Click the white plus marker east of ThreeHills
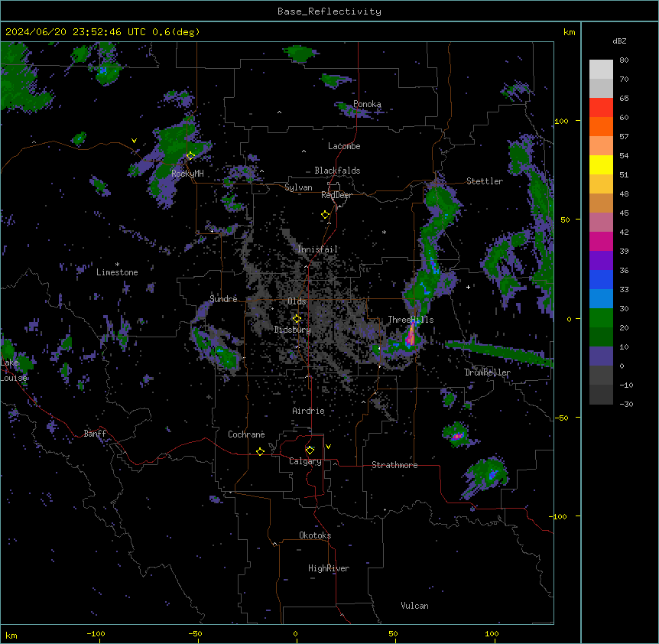 coord(468,287)
